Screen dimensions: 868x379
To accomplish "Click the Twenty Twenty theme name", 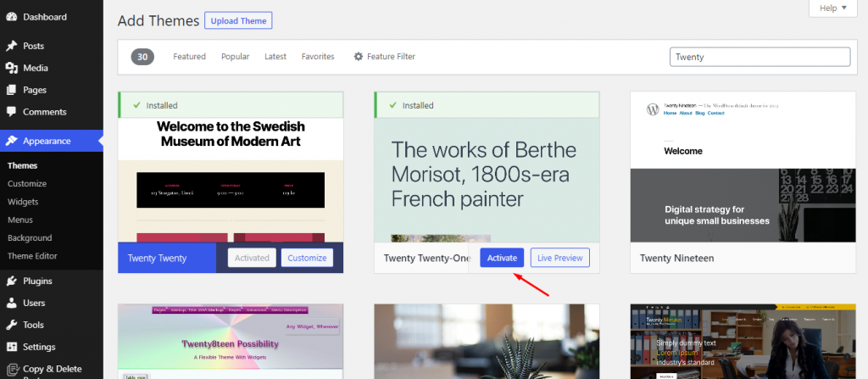I will coord(157,259).
